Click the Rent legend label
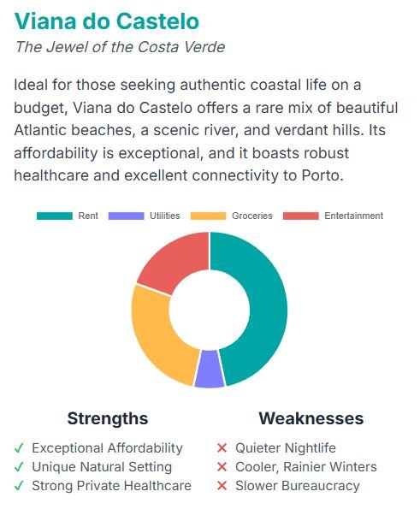This screenshot has width=420, height=509. [x=88, y=216]
